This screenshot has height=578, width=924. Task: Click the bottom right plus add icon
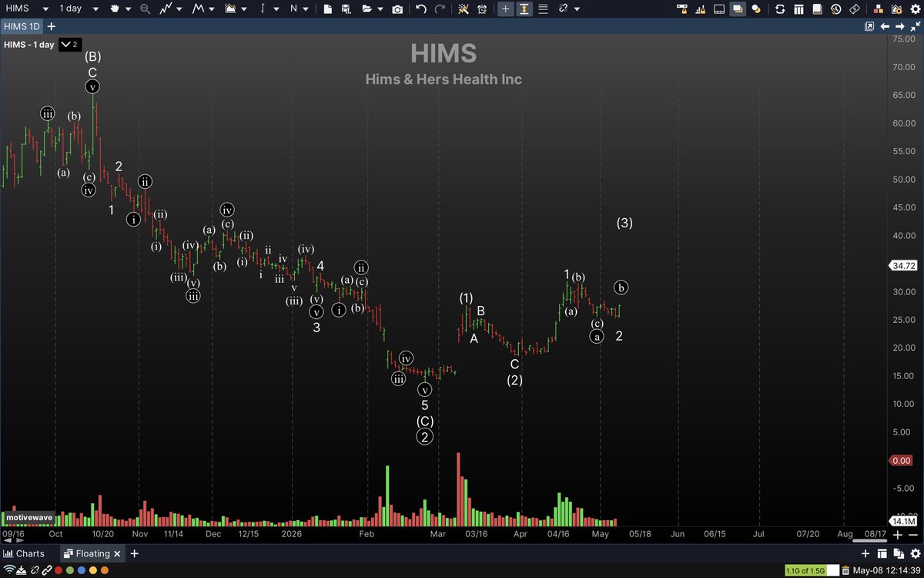[x=865, y=553]
